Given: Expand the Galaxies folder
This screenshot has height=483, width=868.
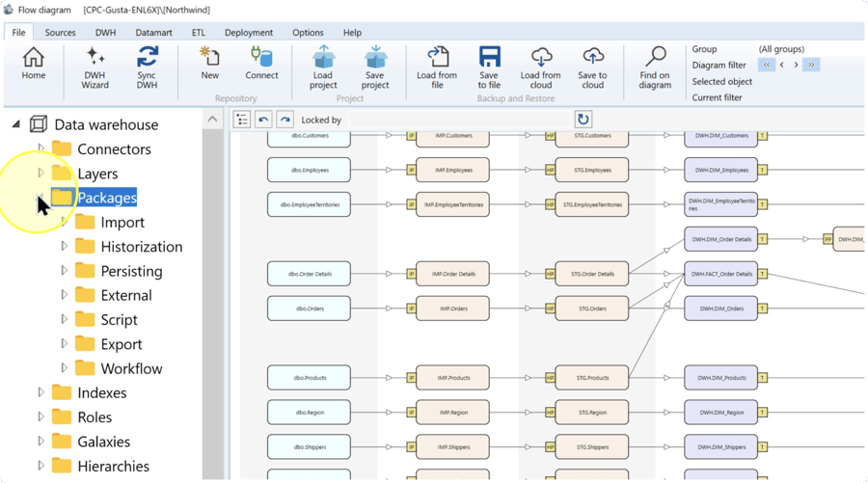Looking at the screenshot, I should pos(41,441).
